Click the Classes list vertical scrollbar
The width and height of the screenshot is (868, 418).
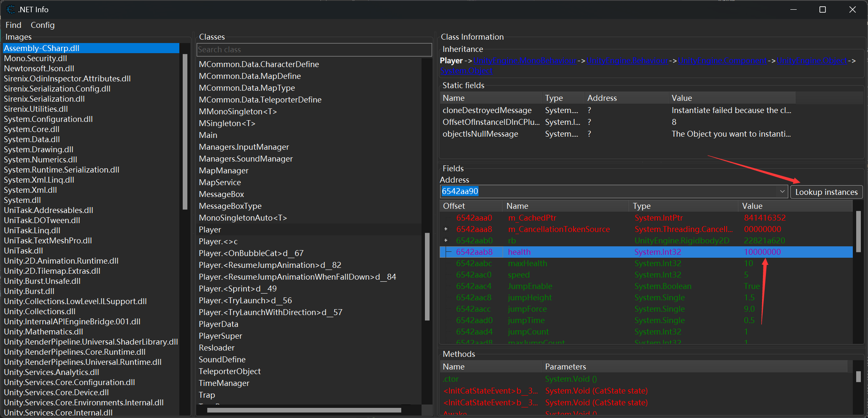[427, 276]
